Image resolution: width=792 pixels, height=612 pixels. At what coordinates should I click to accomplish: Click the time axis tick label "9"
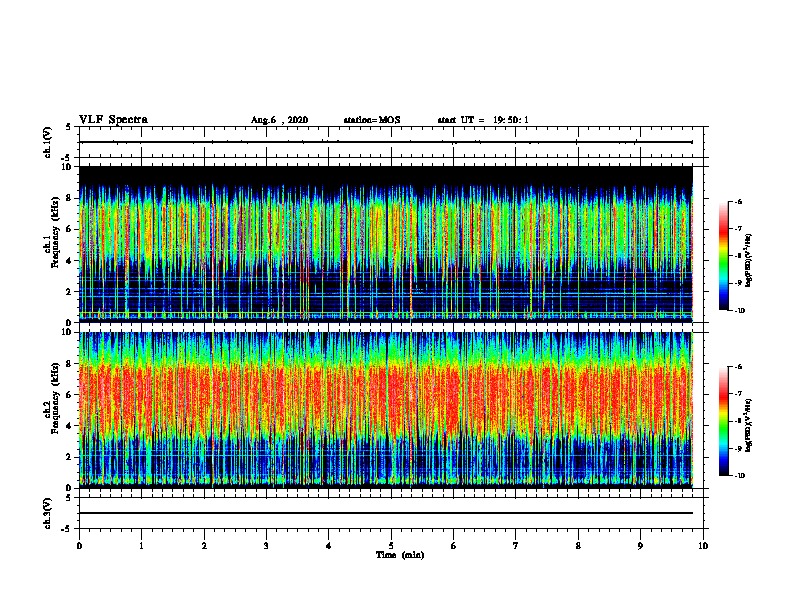click(x=640, y=546)
